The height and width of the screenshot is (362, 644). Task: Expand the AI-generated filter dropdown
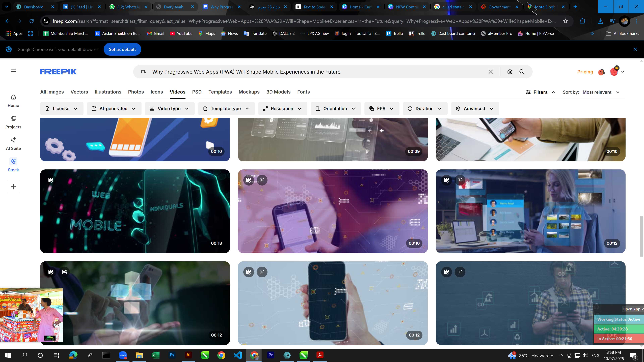114,108
